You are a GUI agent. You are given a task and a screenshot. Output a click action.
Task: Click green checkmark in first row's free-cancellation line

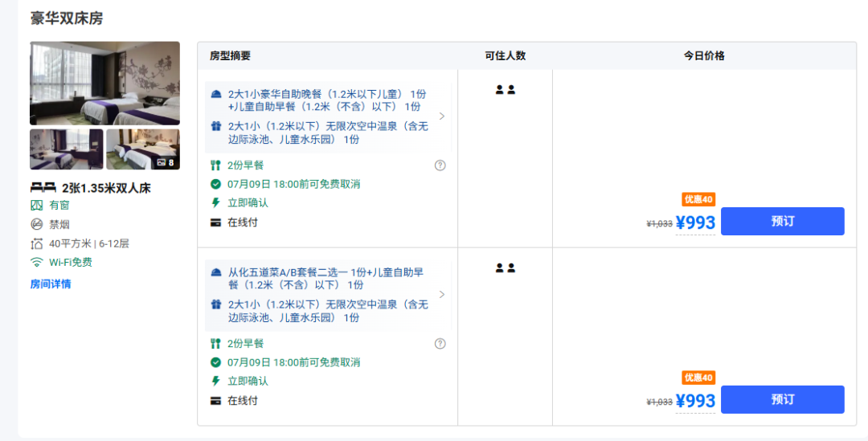tap(216, 184)
